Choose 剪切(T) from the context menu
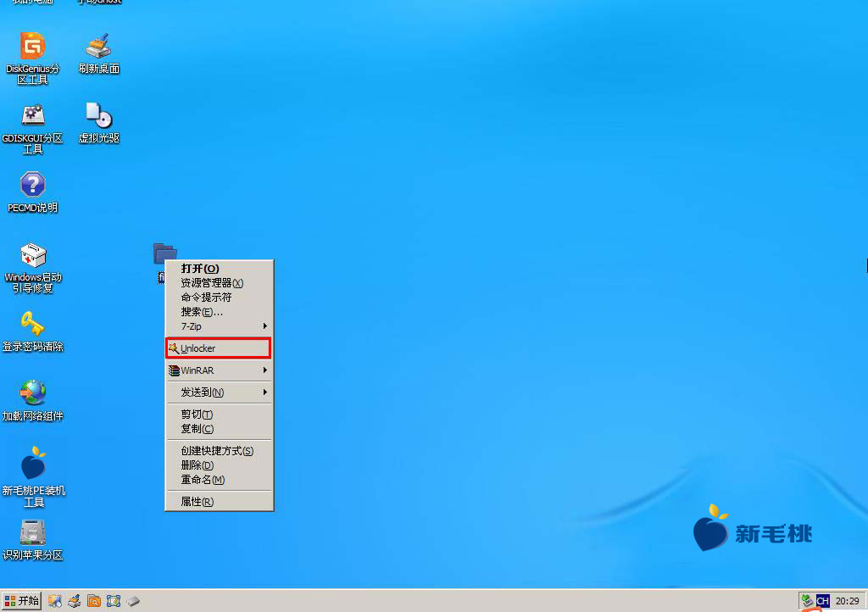 click(220, 414)
